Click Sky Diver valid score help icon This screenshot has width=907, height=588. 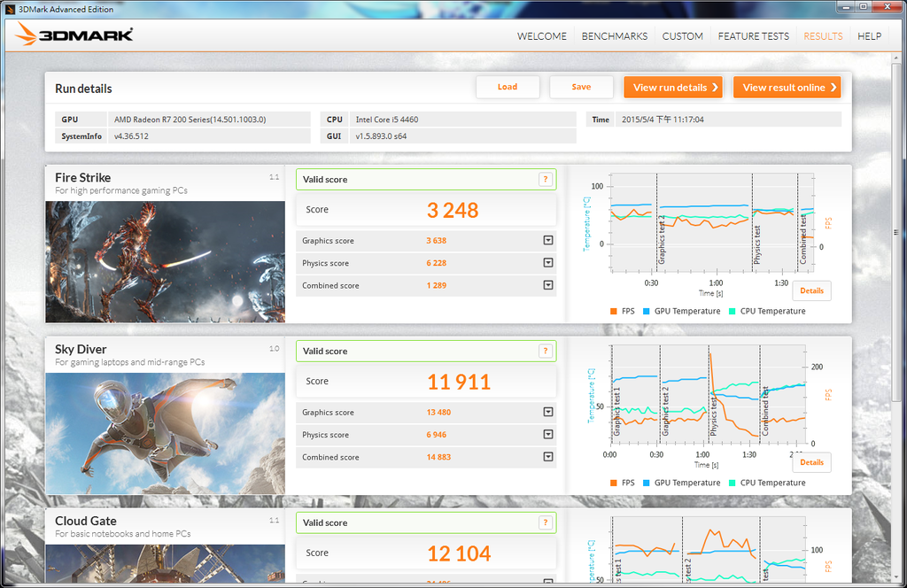click(x=545, y=352)
